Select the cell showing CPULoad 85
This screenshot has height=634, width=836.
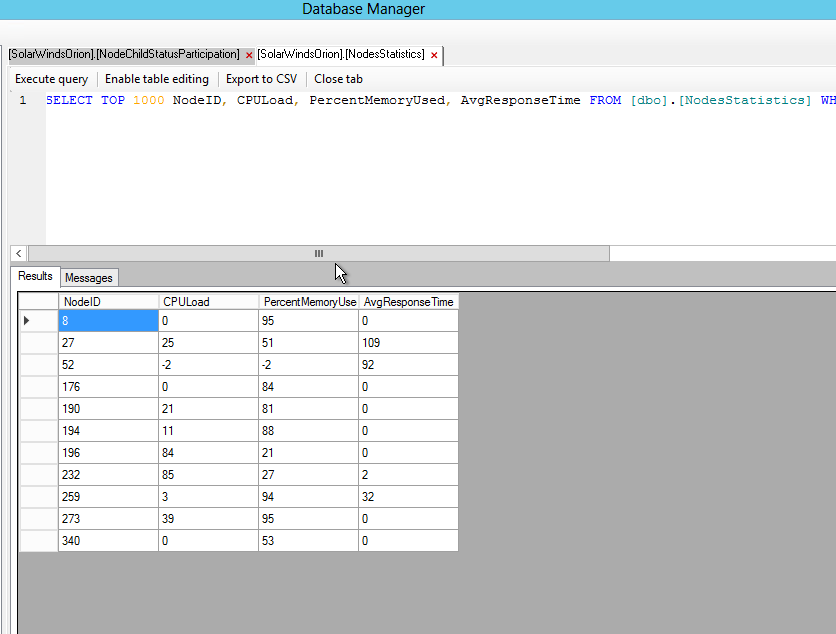pos(207,474)
